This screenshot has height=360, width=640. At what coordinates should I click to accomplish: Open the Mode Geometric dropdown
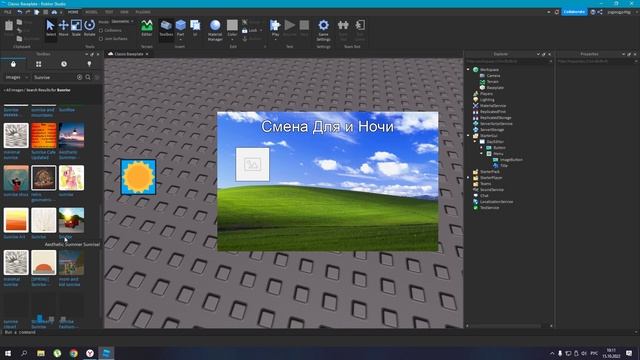point(122,22)
